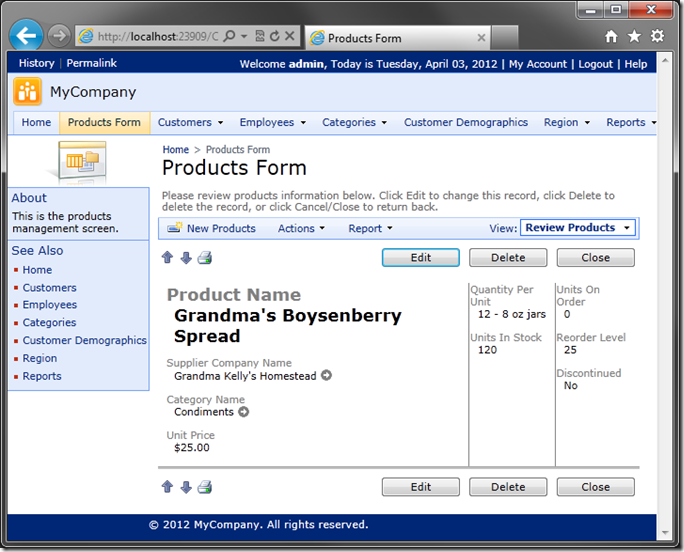Click the bottom Delete button
This screenshot has width=684, height=552.
click(x=508, y=487)
